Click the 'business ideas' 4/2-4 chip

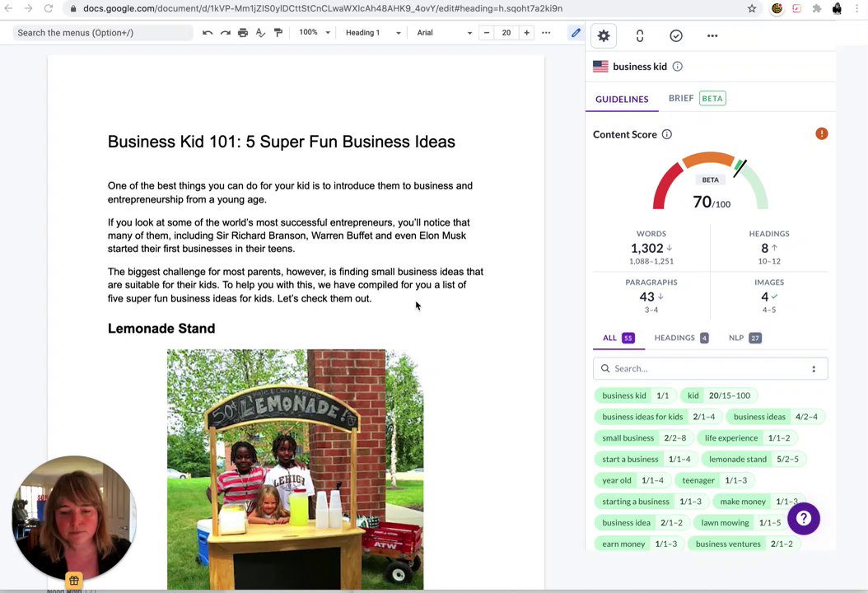click(x=776, y=417)
